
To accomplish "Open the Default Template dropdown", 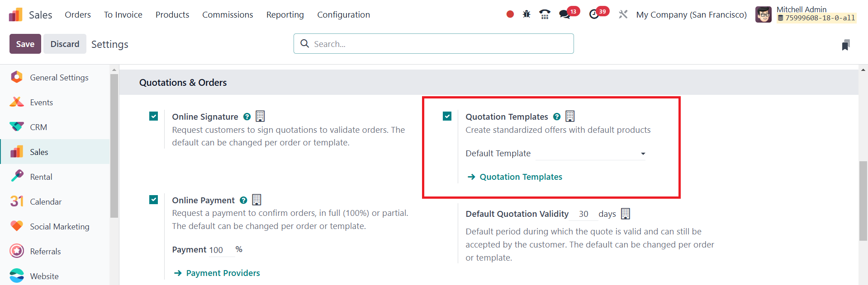I will coord(591,154).
